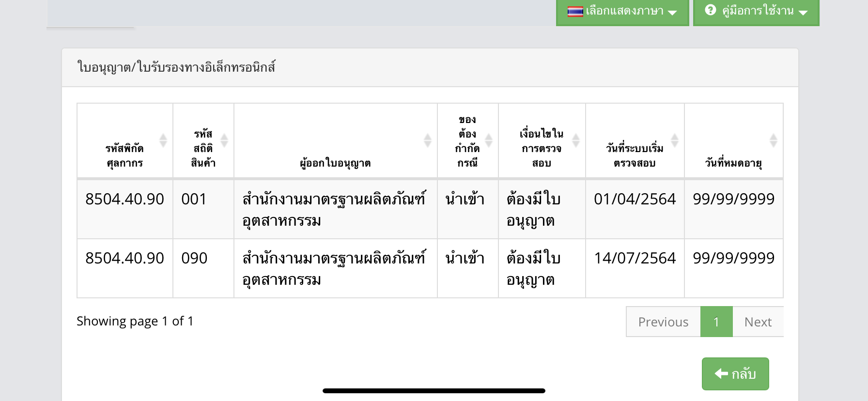Open the language selection dropdown
This screenshot has height=401, width=868.
pyautogui.click(x=622, y=12)
